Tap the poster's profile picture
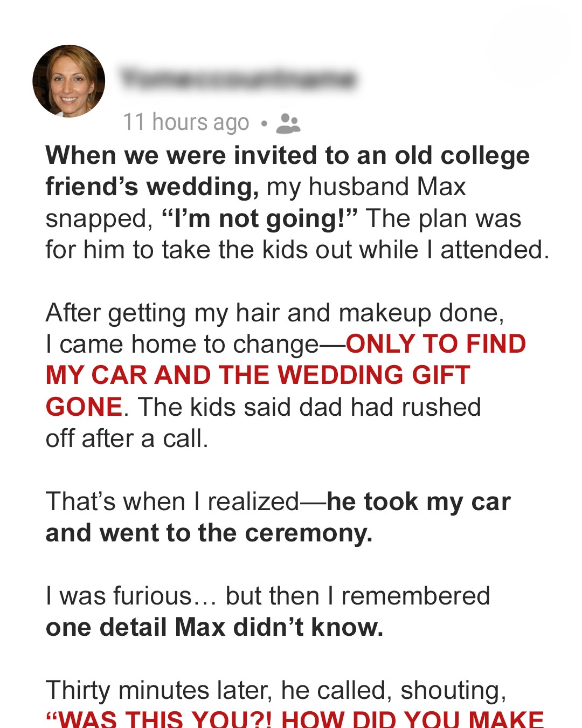This screenshot has width=582, height=728. (x=69, y=81)
